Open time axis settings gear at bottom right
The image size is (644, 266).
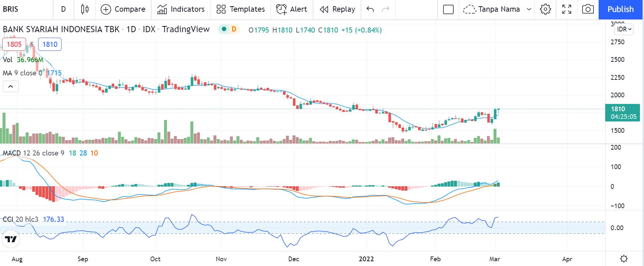624,259
